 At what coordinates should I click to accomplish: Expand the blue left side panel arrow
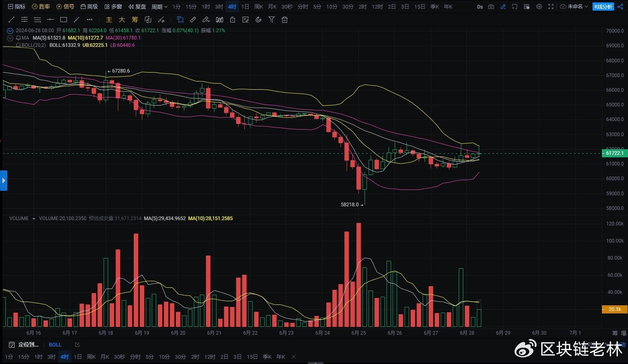pos(4,181)
